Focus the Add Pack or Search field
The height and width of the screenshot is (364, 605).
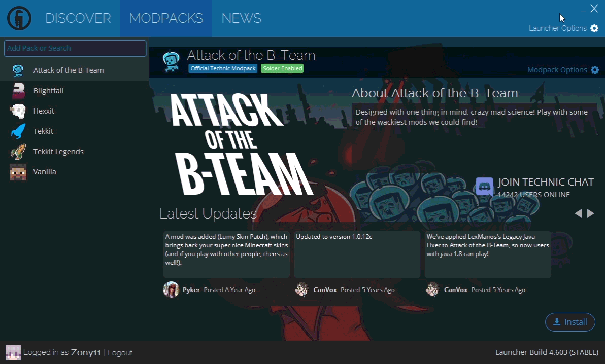[75, 48]
